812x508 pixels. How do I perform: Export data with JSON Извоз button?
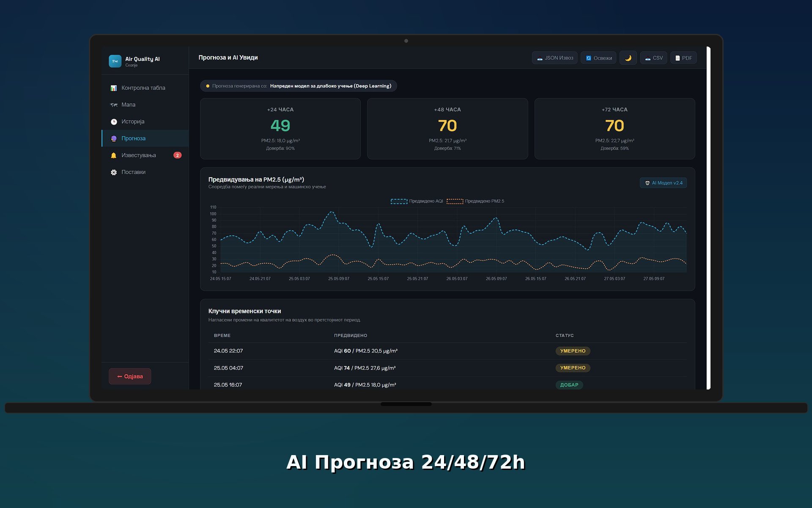click(x=554, y=58)
